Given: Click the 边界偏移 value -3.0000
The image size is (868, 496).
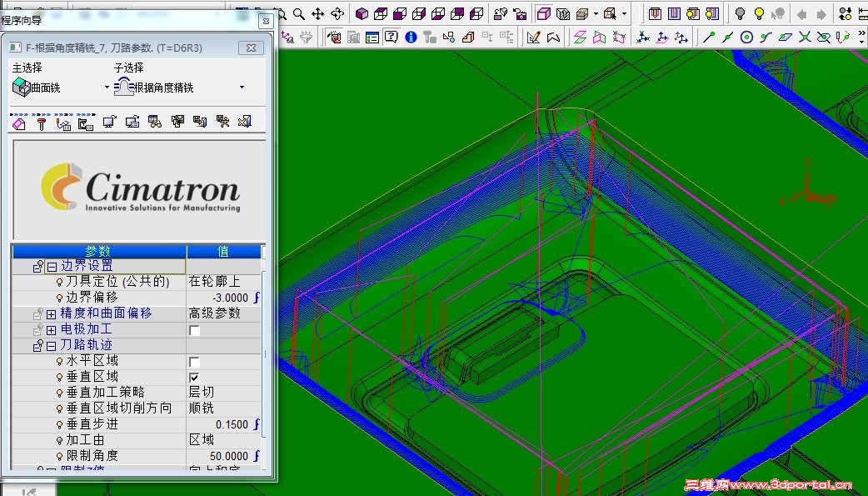Looking at the screenshot, I should point(230,298).
